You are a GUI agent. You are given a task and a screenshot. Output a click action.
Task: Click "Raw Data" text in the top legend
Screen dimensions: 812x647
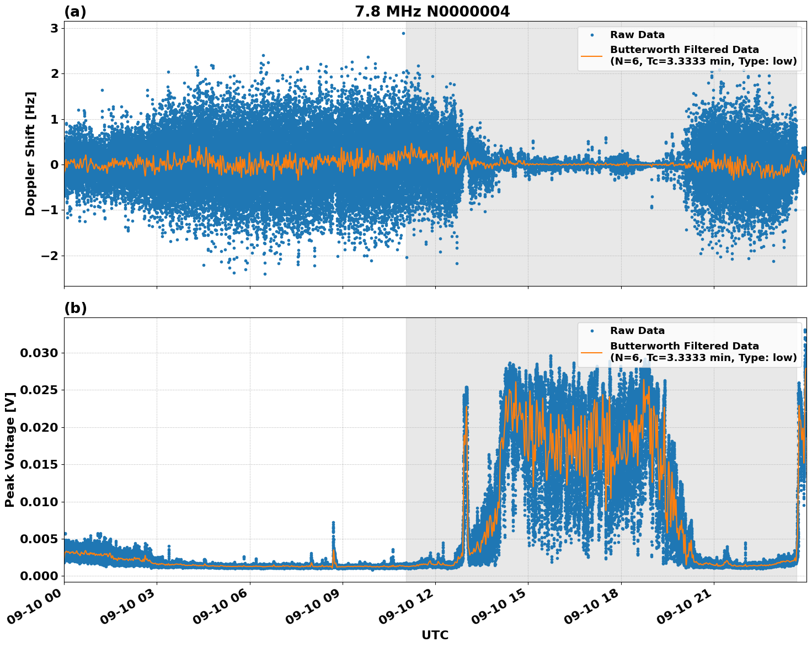click(637, 35)
